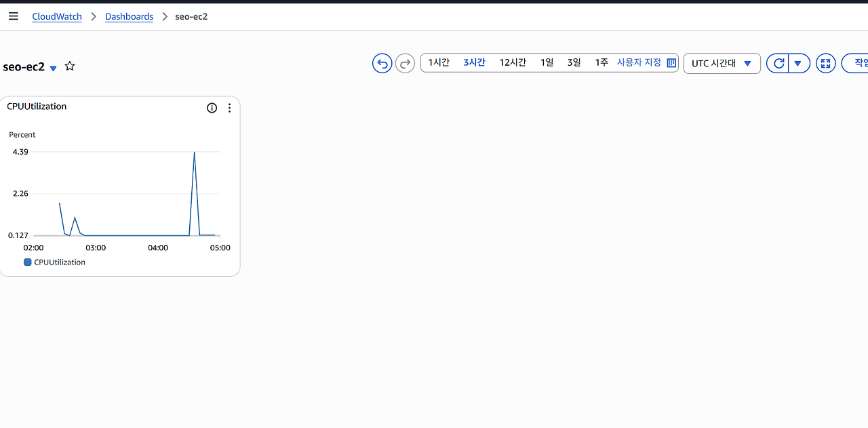Open the CloudWatch breadcrumb link
The width and height of the screenshot is (868, 428).
tap(56, 16)
